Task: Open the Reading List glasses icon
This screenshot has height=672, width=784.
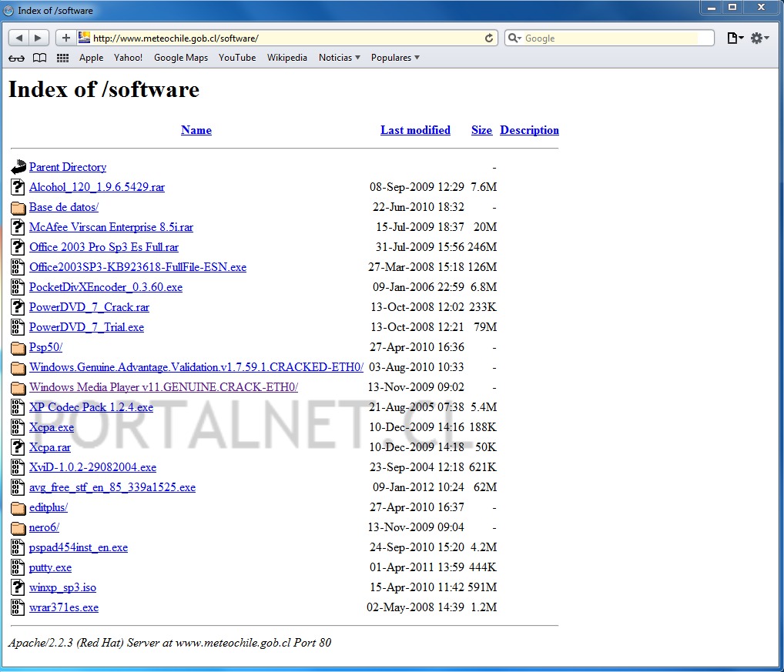Action: click(16, 58)
